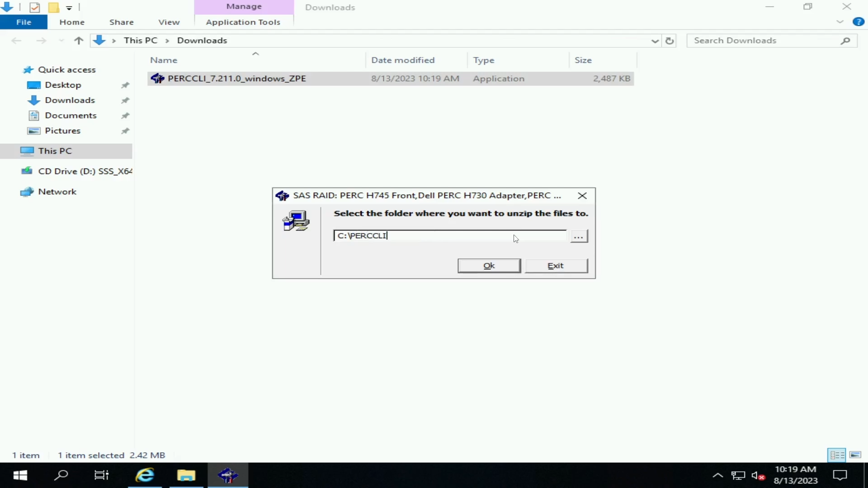
Task: Open the File menu in ribbon
Action: pos(24,22)
